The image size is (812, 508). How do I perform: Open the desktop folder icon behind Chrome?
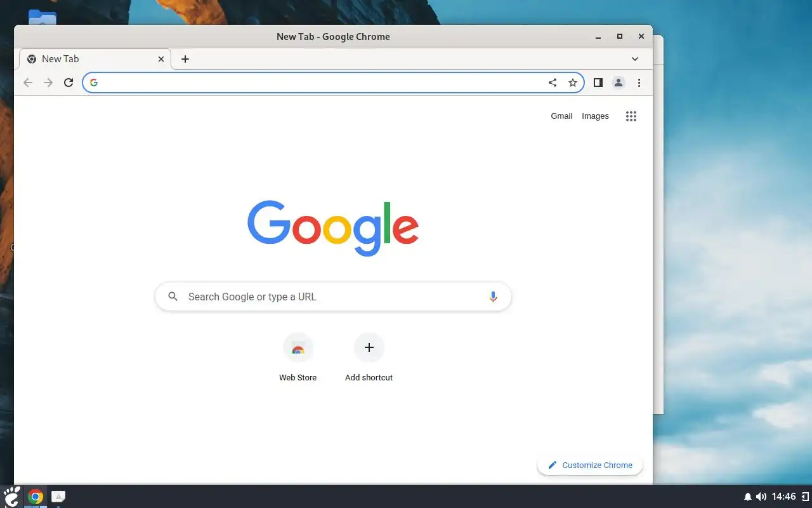pyautogui.click(x=43, y=17)
